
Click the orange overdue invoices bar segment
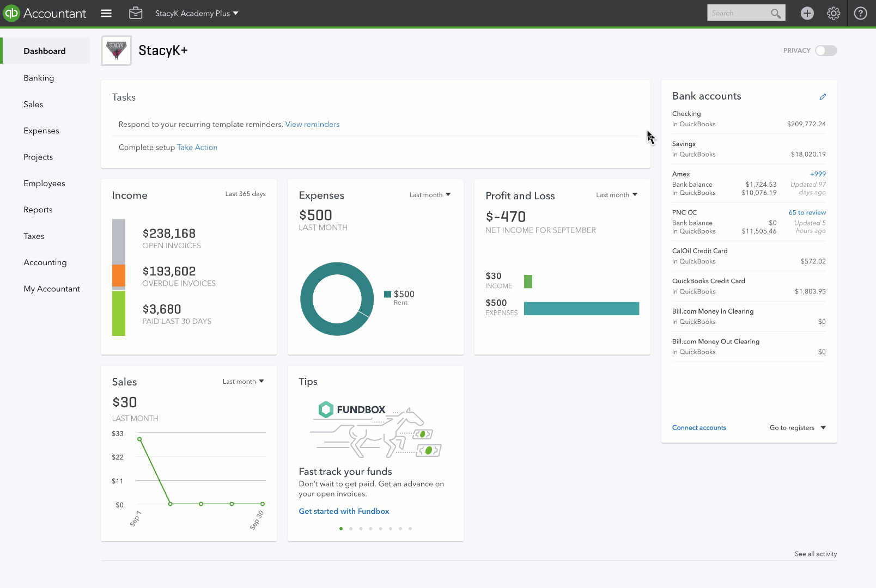(x=119, y=275)
